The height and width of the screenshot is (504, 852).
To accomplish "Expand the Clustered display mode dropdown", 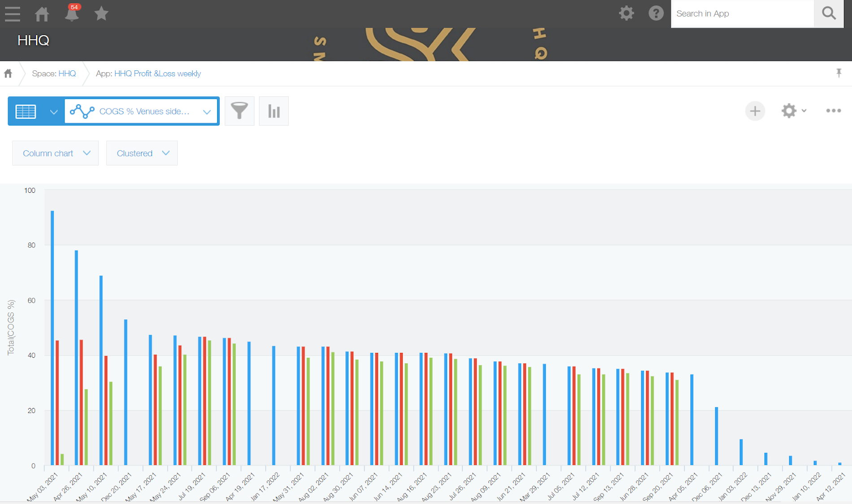I will pos(142,153).
